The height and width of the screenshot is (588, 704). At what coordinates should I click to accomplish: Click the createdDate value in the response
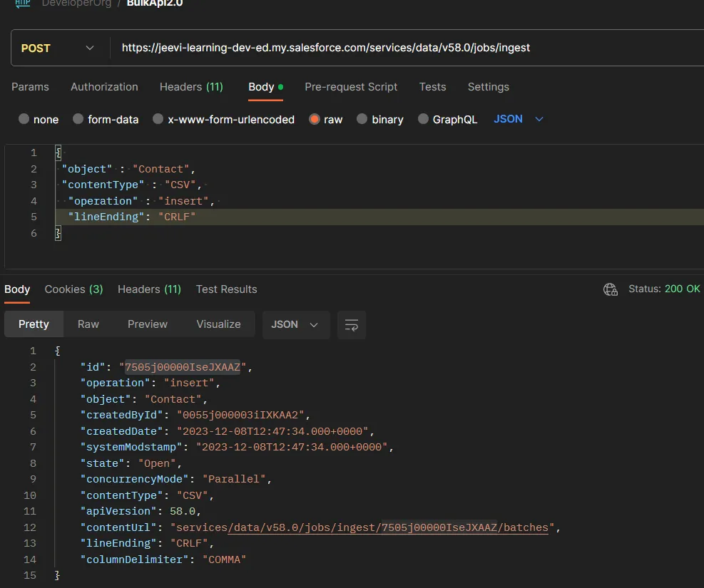[x=272, y=431]
